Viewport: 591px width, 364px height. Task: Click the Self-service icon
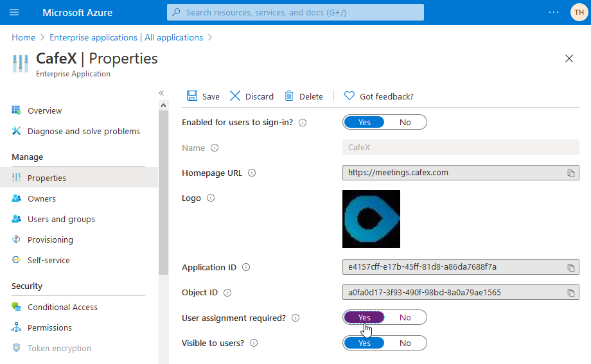tap(16, 259)
